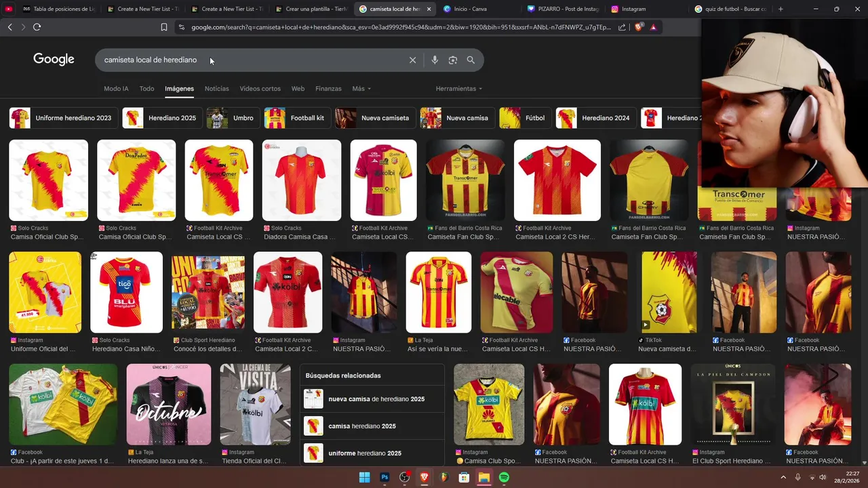Filter by Nueva camisa chip

pos(456,118)
